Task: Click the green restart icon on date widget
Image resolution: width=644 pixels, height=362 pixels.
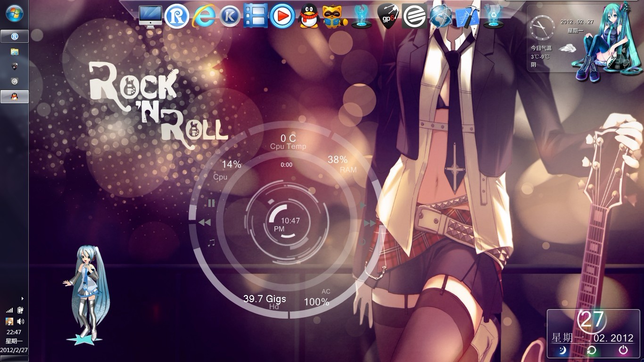Action: click(x=591, y=350)
